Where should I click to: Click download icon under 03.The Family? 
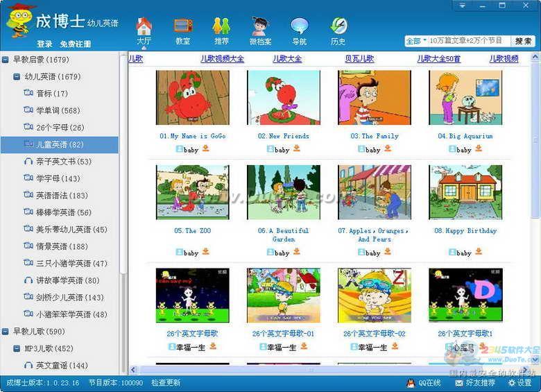[x=388, y=148]
